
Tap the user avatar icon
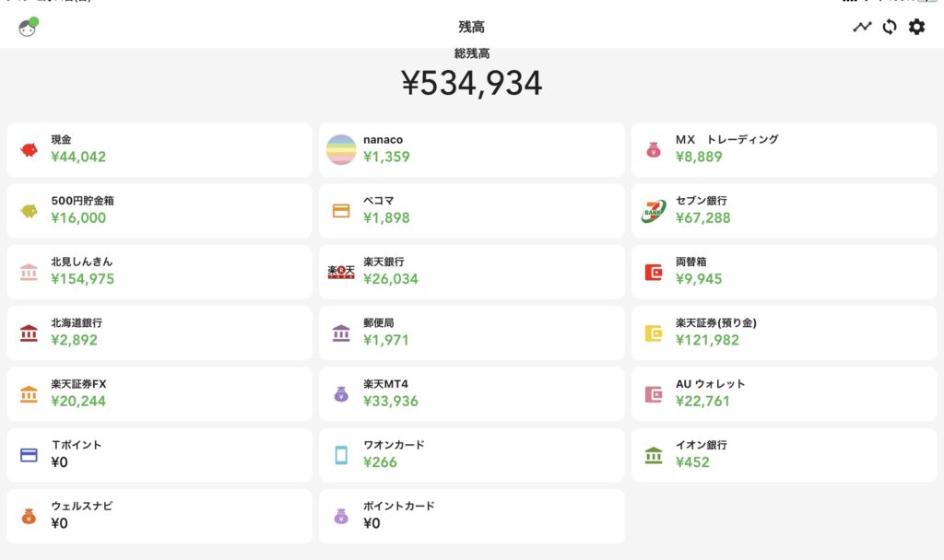pyautogui.click(x=28, y=28)
